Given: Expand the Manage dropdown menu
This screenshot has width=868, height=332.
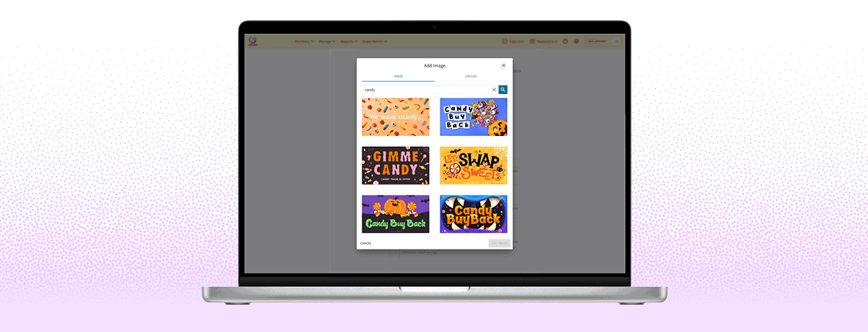Looking at the screenshot, I should [326, 41].
